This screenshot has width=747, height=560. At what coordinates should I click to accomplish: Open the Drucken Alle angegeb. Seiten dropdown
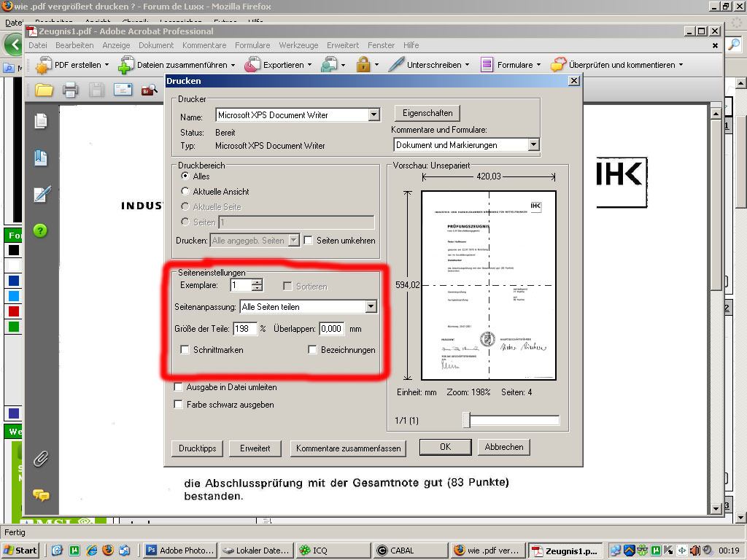[x=294, y=241]
